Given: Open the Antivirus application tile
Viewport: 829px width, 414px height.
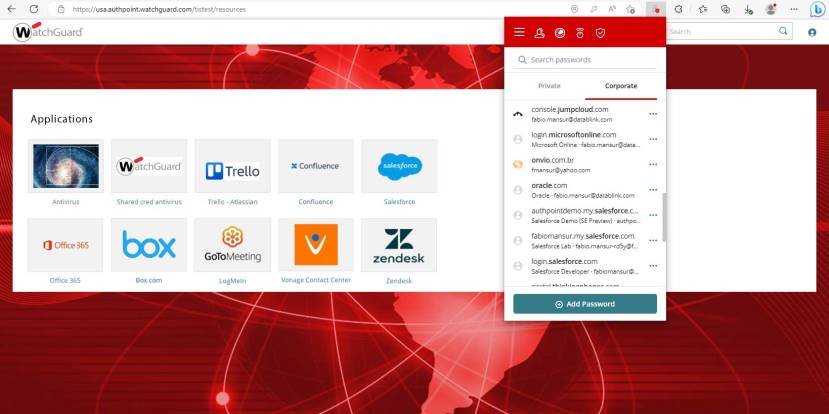Looking at the screenshot, I should [x=66, y=166].
